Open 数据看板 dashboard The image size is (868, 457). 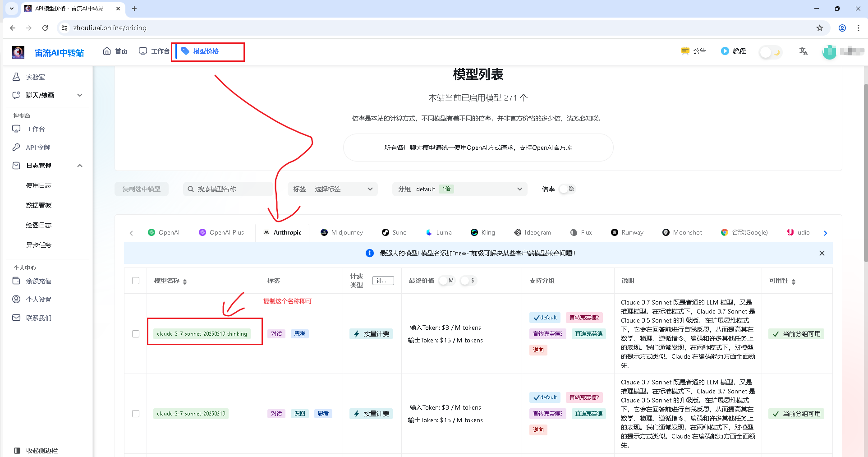pos(39,205)
